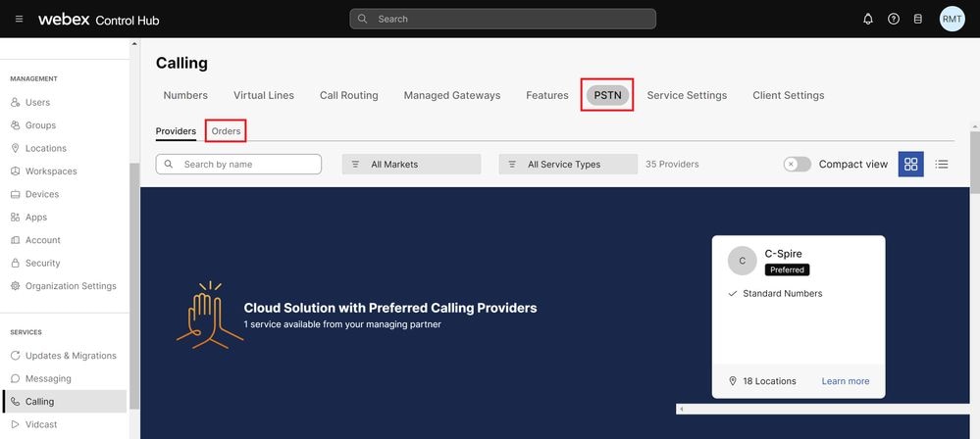Click the Devices icon in the sidebar
This screenshot has height=439, width=980.
click(16, 194)
